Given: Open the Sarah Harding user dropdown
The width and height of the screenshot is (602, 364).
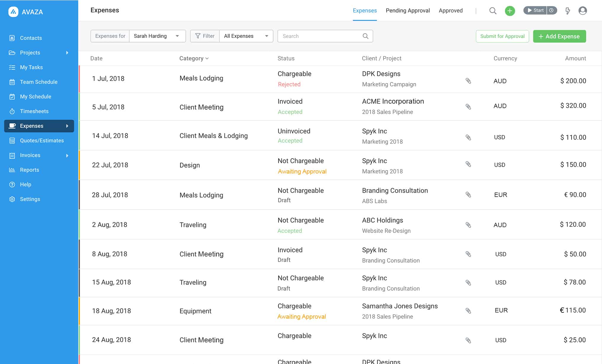Looking at the screenshot, I should point(157,36).
